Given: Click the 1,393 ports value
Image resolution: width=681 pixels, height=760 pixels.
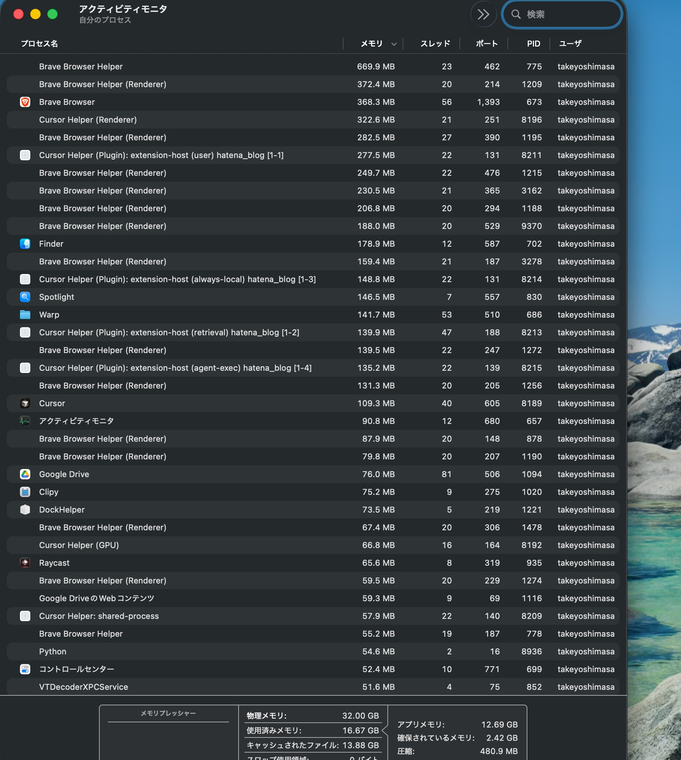Looking at the screenshot, I should click(488, 102).
